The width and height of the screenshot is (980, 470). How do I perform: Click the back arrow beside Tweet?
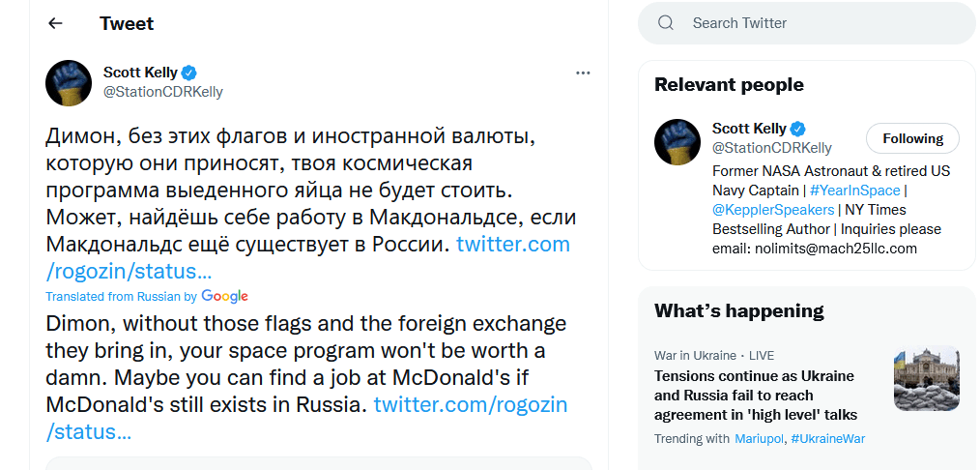click(55, 24)
